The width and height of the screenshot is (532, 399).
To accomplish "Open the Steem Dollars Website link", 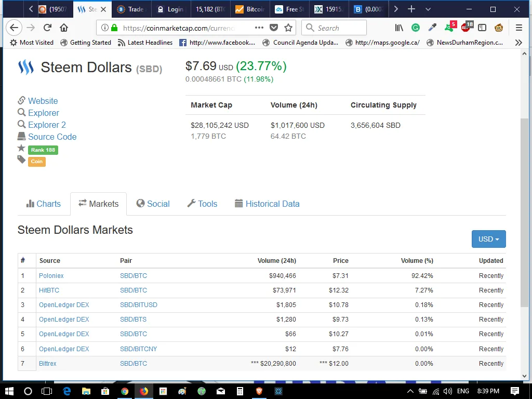I will point(43,101).
